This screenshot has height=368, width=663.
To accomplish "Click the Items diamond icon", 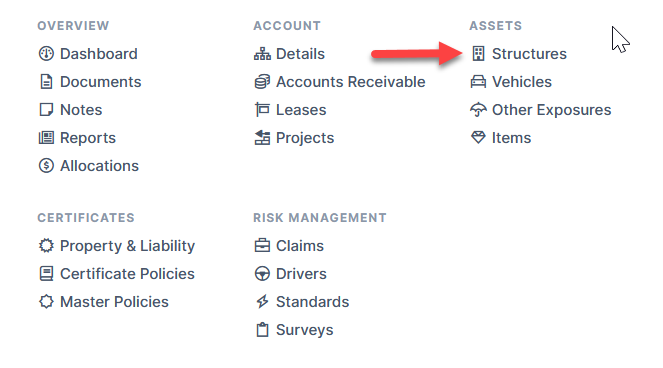I will coord(478,137).
